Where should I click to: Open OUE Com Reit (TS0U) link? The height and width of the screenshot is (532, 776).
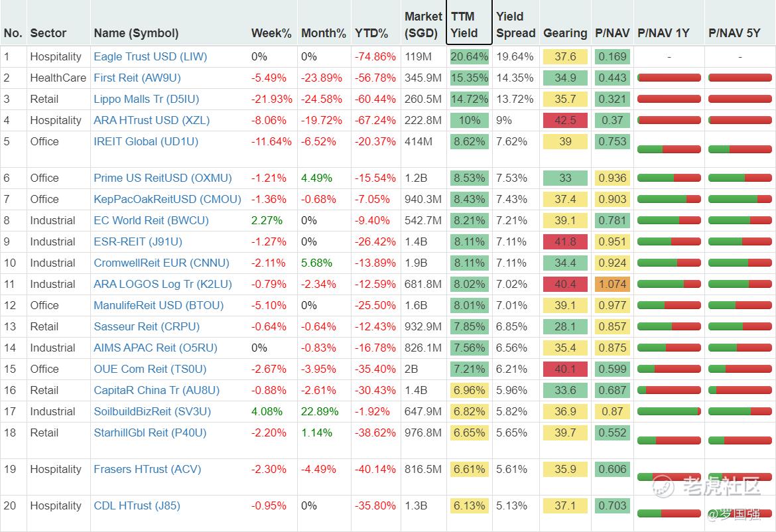150,369
